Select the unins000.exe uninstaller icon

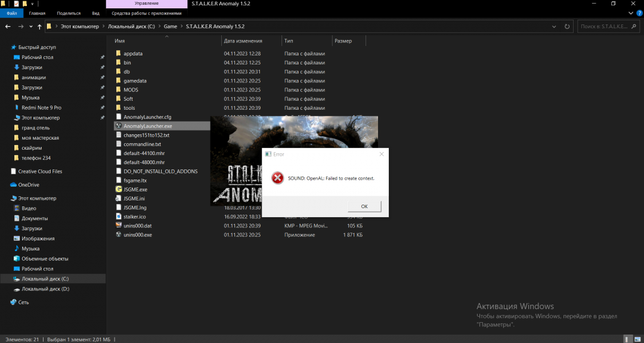pos(118,235)
